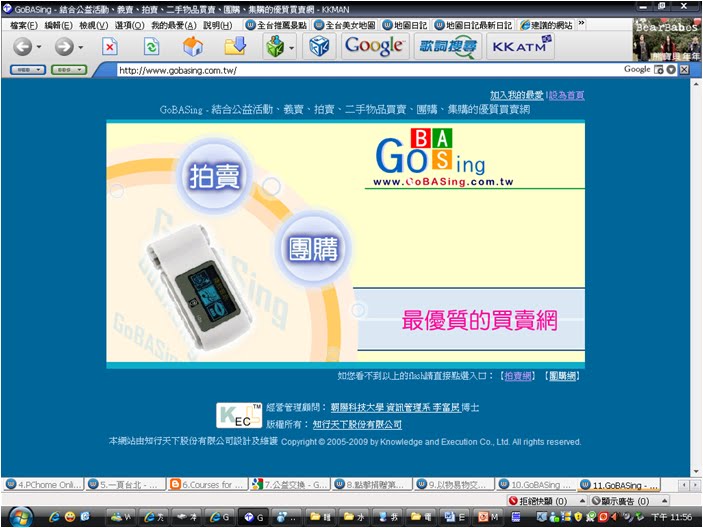Go forward with the Forward arrow button

pyautogui.click(x=64, y=46)
